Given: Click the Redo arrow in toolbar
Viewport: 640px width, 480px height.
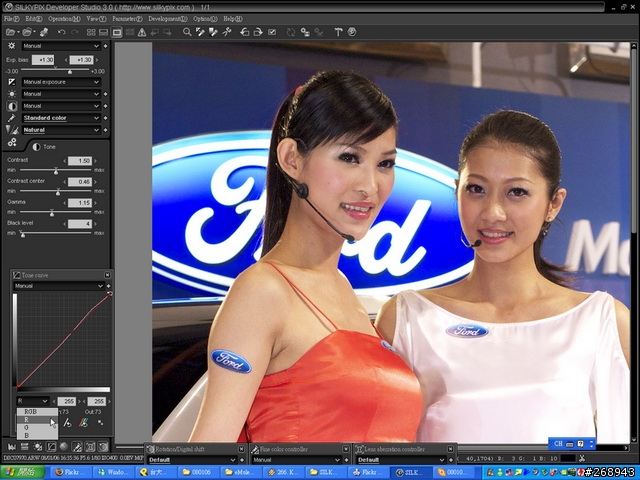Looking at the screenshot, I should [x=75, y=32].
